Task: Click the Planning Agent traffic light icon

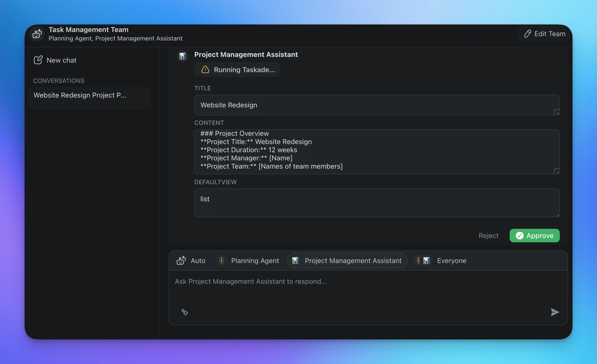Action: point(221,261)
